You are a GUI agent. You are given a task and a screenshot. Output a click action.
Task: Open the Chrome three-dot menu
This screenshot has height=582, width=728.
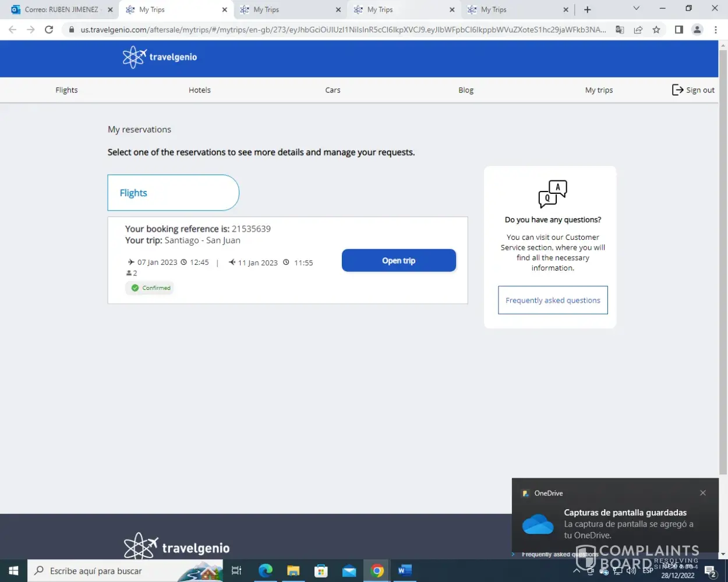pyautogui.click(x=716, y=30)
